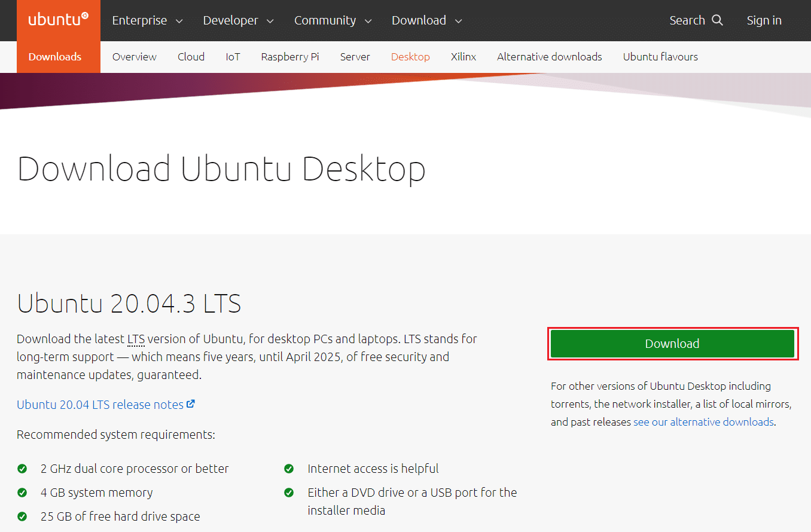Open the Search magnifier icon
Viewport: 811px width, 532px height.
coord(717,20)
